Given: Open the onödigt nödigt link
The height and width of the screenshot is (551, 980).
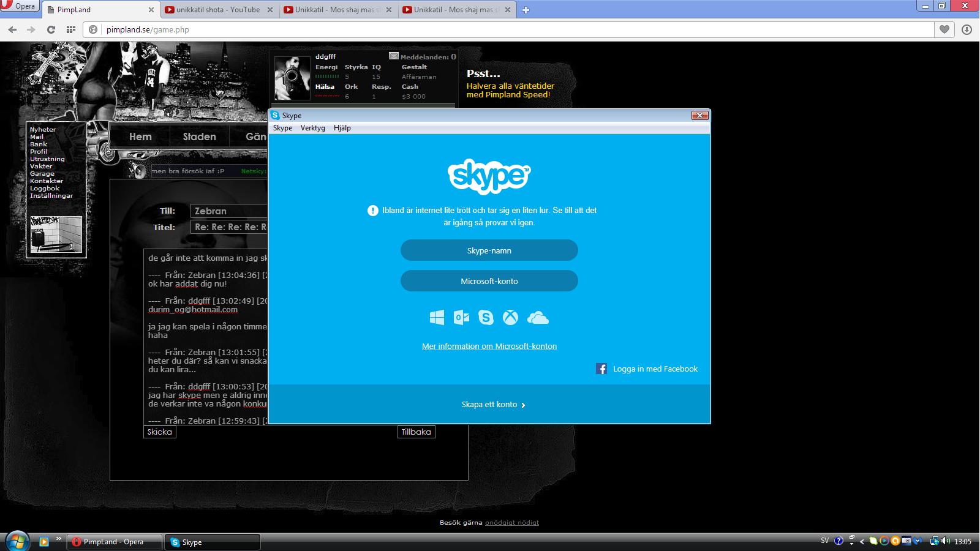Looking at the screenshot, I should click(512, 523).
